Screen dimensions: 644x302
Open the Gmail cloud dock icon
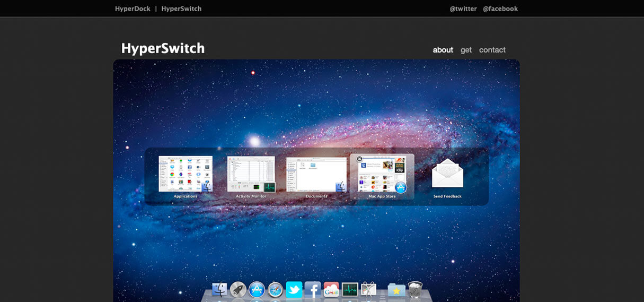click(331, 289)
